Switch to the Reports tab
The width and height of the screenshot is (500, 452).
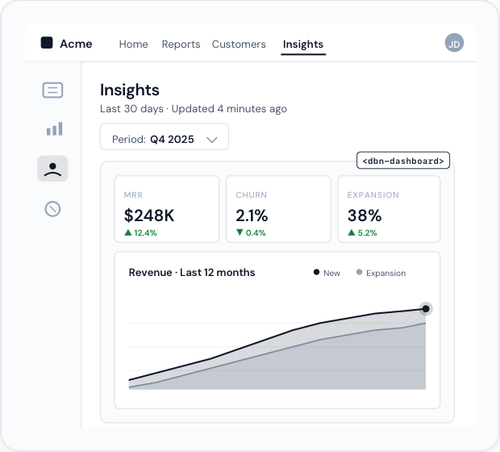click(181, 44)
